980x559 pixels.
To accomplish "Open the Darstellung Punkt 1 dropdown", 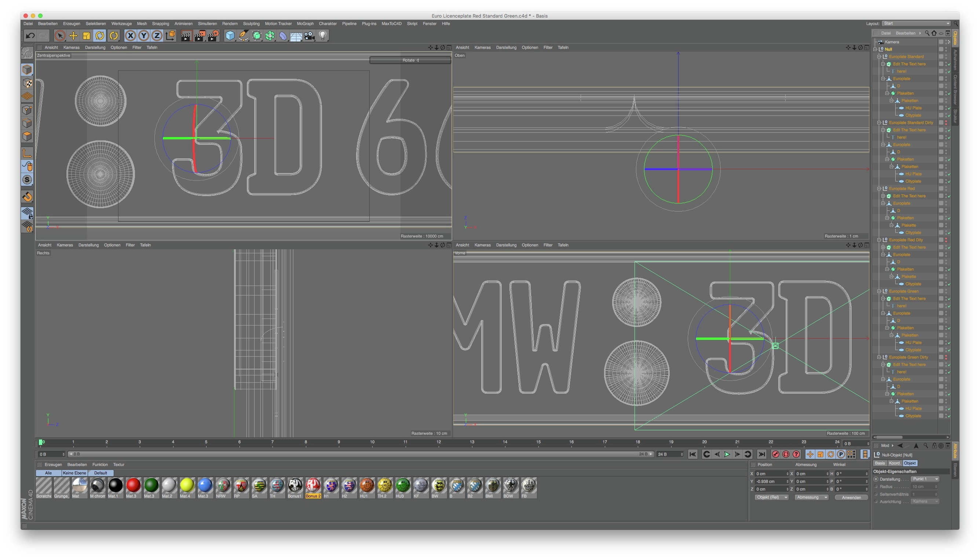I will tap(925, 479).
